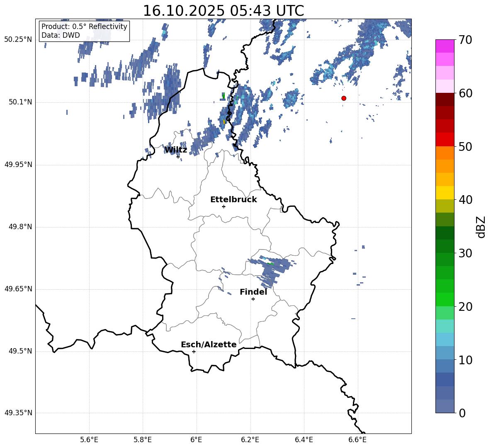Image resolution: width=491 pixels, height=448 pixels.
Task: Click the 5.8°E longitude label
Action: pyautogui.click(x=143, y=440)
